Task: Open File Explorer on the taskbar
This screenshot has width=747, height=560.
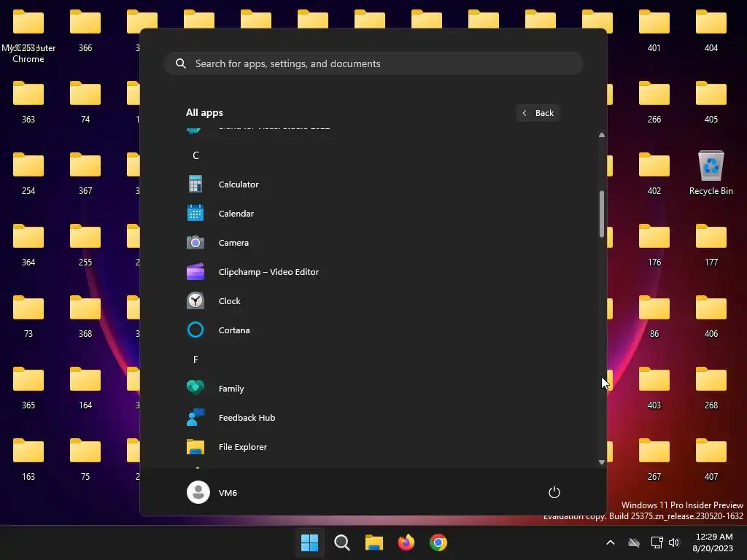Action: [x=374, y=542]
